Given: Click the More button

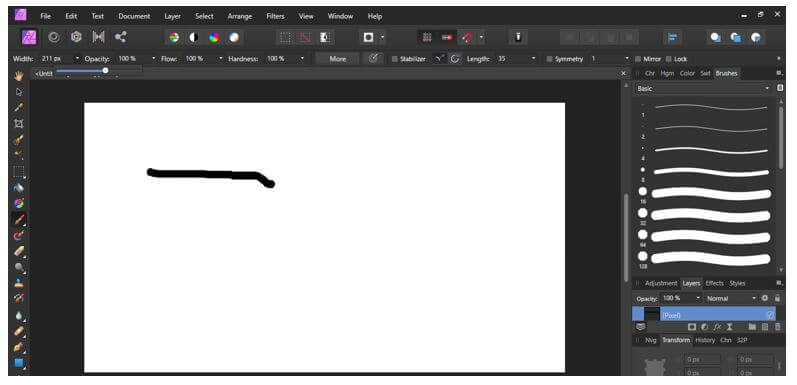Looking at the screenshot, I should tap(338, 59).
